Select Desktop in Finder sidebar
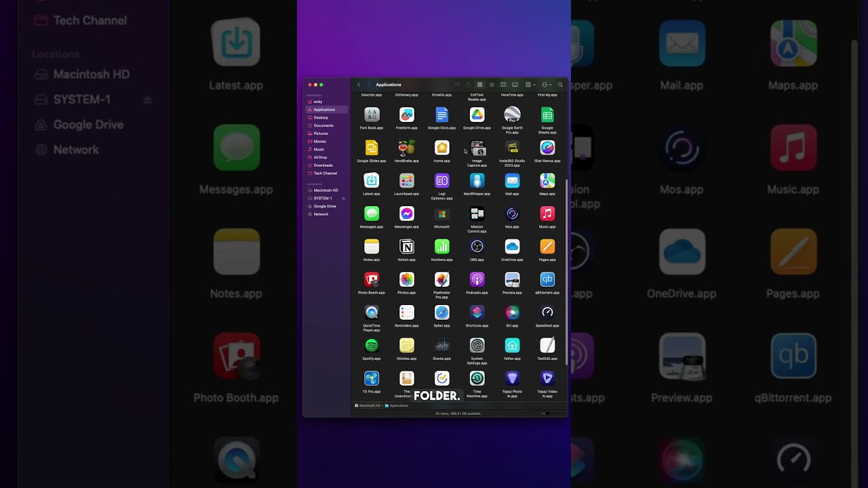The image size is (868, 488). [327, 117]
